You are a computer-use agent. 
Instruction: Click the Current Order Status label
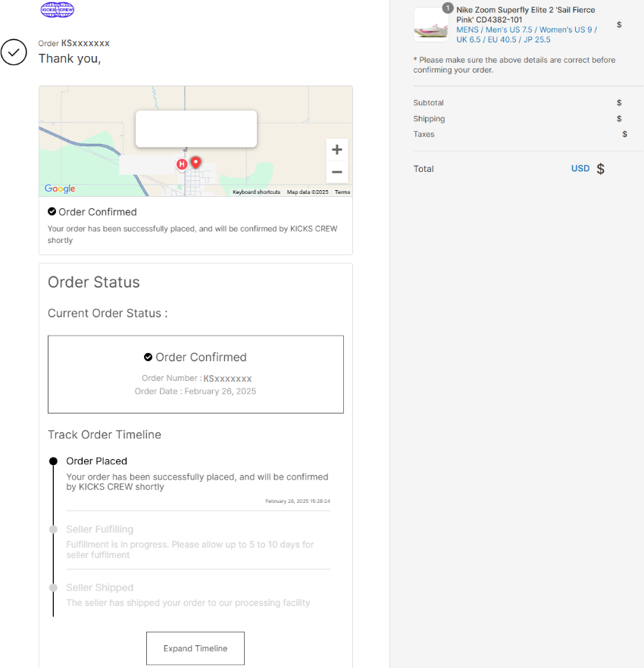tap(108, 313)
